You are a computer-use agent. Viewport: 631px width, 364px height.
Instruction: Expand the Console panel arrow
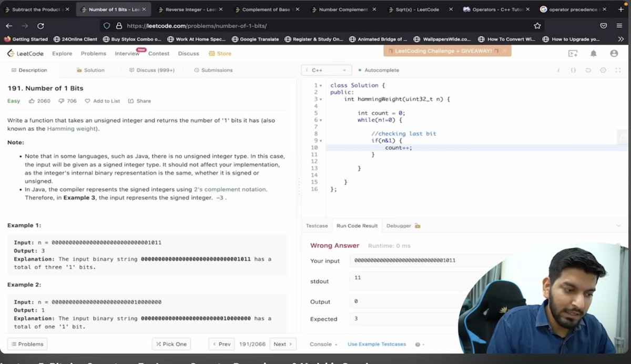tap(336, 345)
